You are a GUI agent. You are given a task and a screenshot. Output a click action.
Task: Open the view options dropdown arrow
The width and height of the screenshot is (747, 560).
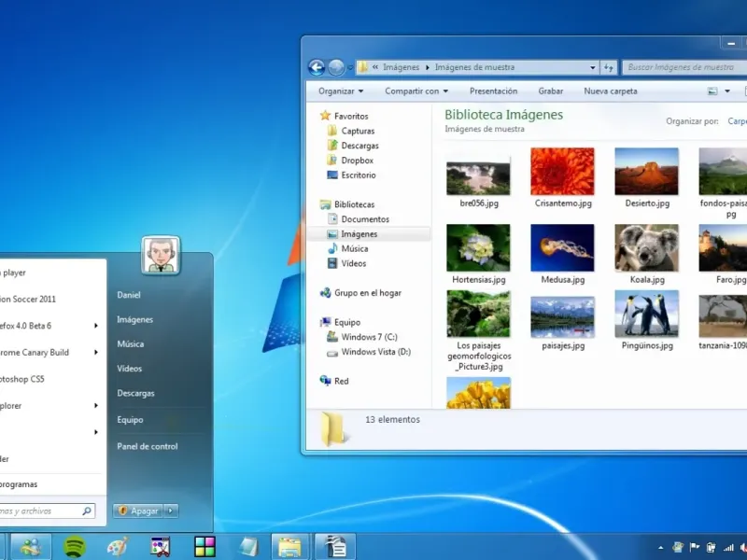click(x=727, y=91)
